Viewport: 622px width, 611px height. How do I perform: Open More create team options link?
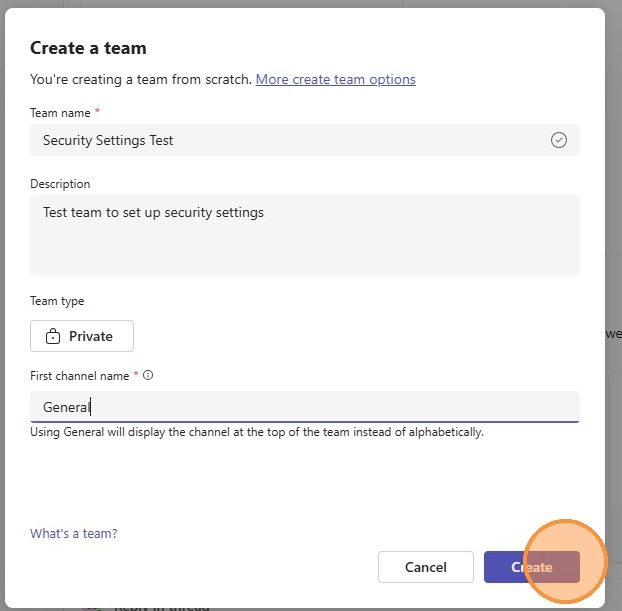[x=335, y=79]
